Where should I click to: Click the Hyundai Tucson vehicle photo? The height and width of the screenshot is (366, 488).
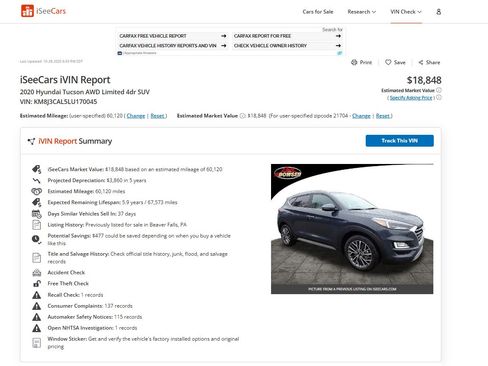click(x=352, y=229)
